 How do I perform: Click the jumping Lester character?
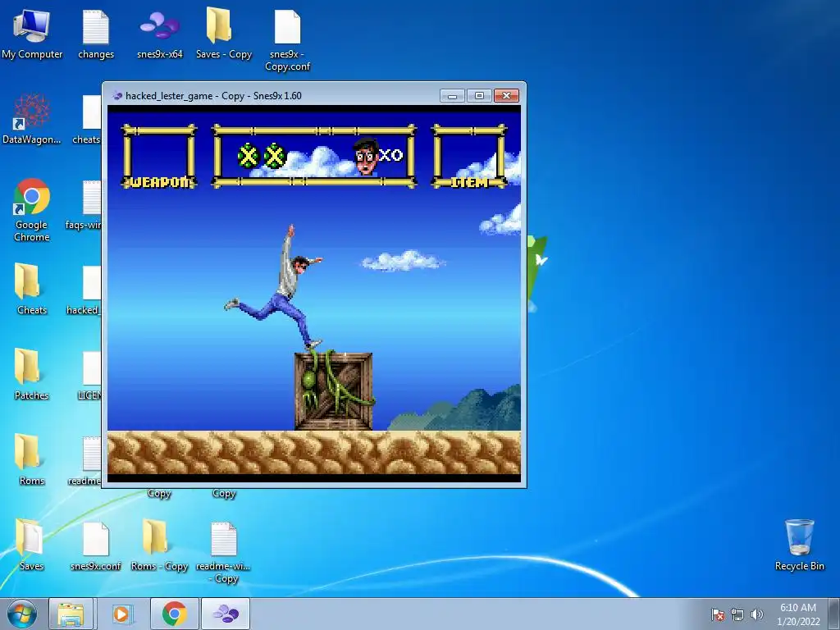(276, 286)
